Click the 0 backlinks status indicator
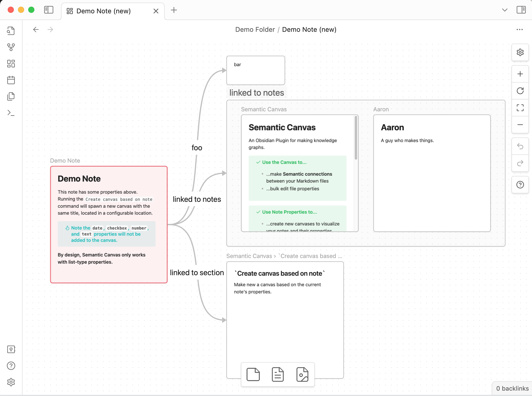Screen dimensions: 532x396 point(512,388)
